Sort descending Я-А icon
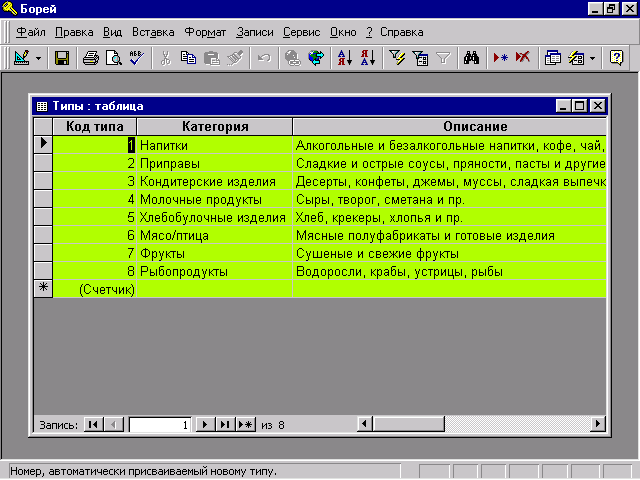This screenshot has height=480, width=640. [x=368, y=58]
